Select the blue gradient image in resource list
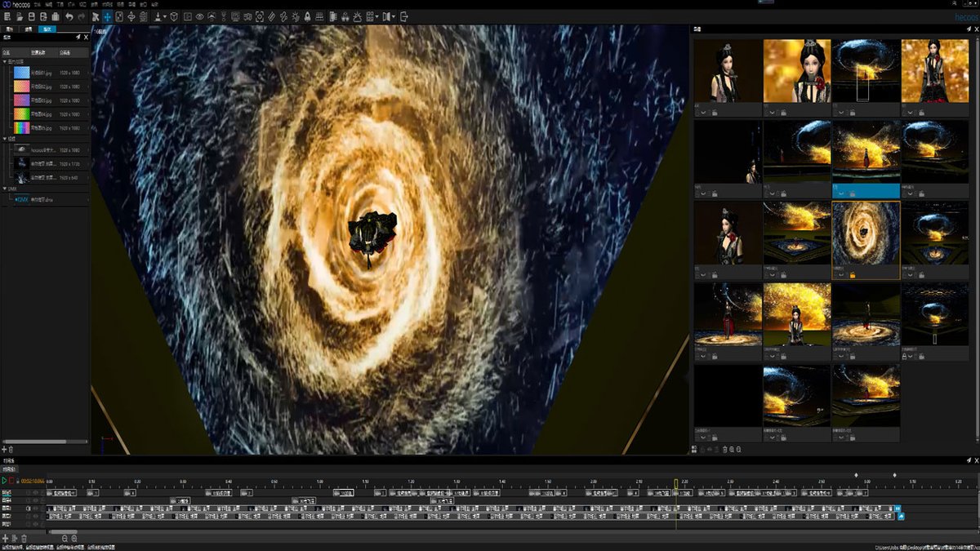Screen dimensions: 980x551 (22, 73)
